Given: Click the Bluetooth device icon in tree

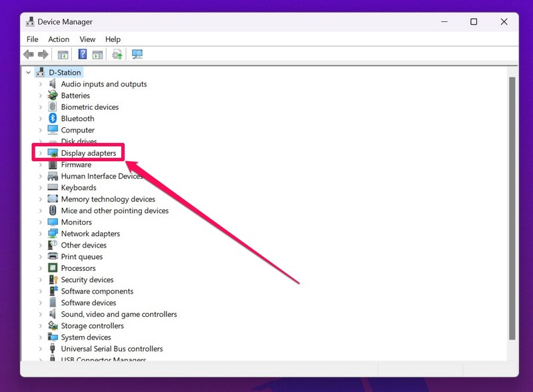Looking at the screenshot, I should (53, 118).
